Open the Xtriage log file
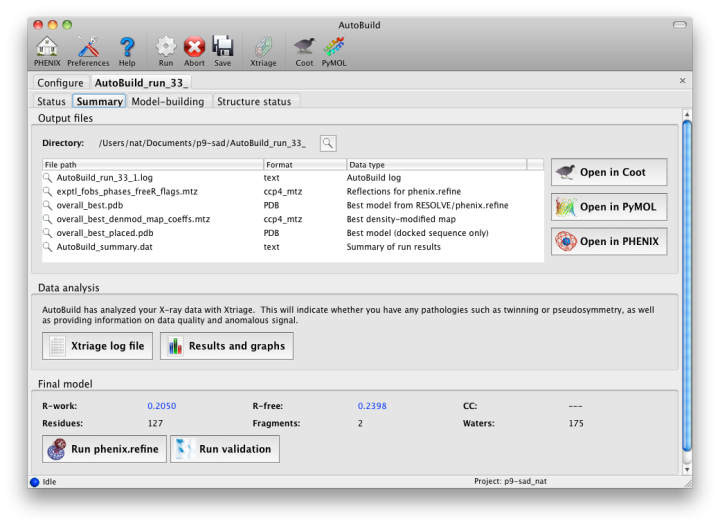 [x=97, y=346]
